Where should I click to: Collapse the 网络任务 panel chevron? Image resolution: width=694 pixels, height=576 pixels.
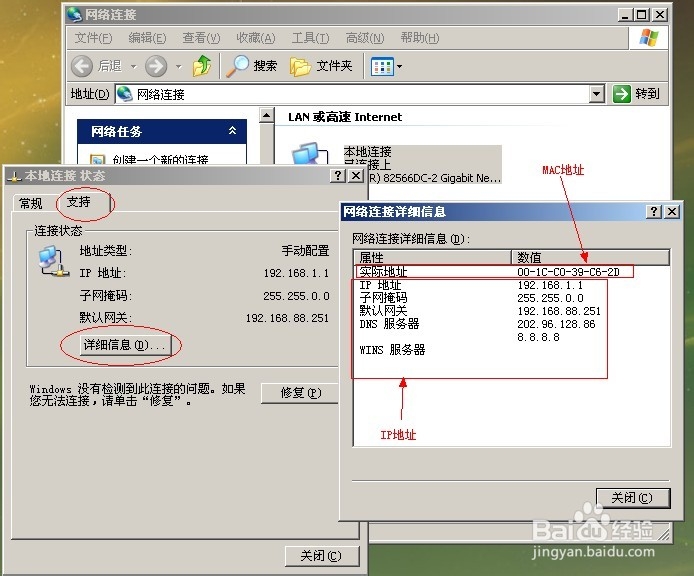232,131
